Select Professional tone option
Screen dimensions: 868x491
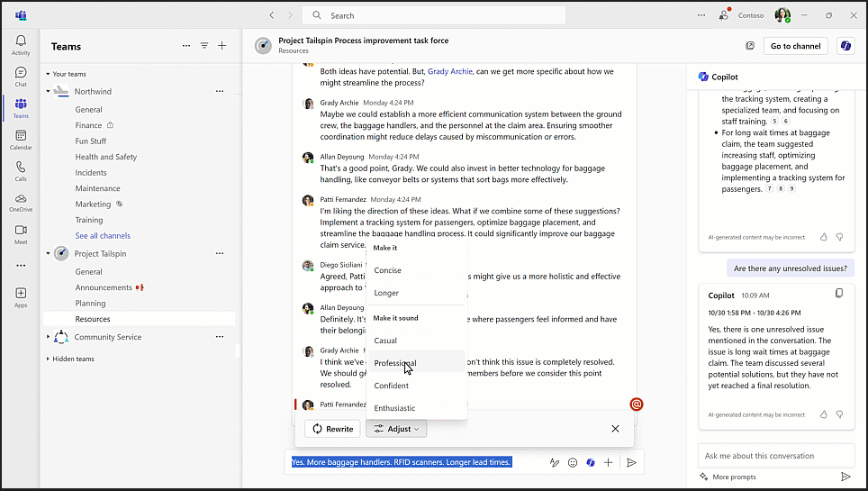tap(395, 363)
